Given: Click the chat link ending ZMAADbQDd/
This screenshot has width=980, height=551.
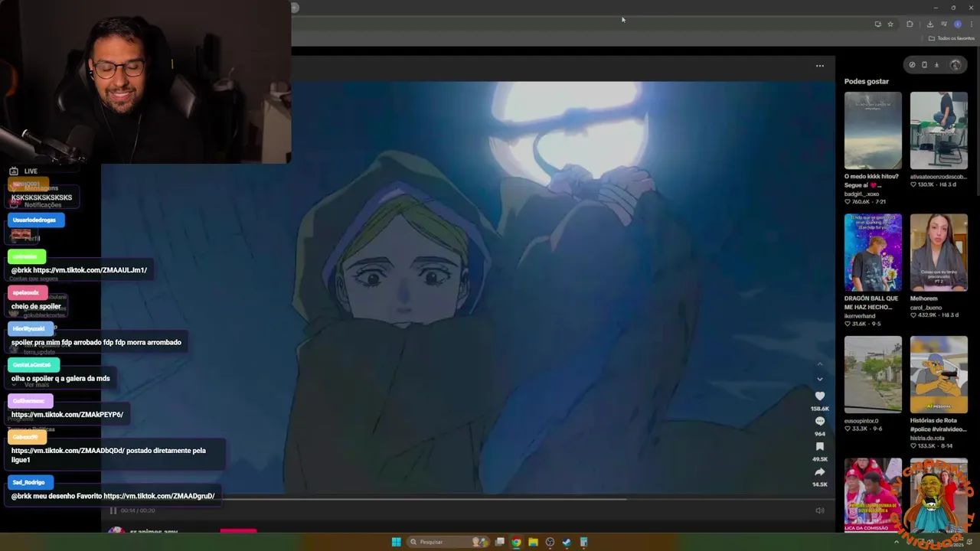Looking at the screenshot, I should click(x=68, y=451).
